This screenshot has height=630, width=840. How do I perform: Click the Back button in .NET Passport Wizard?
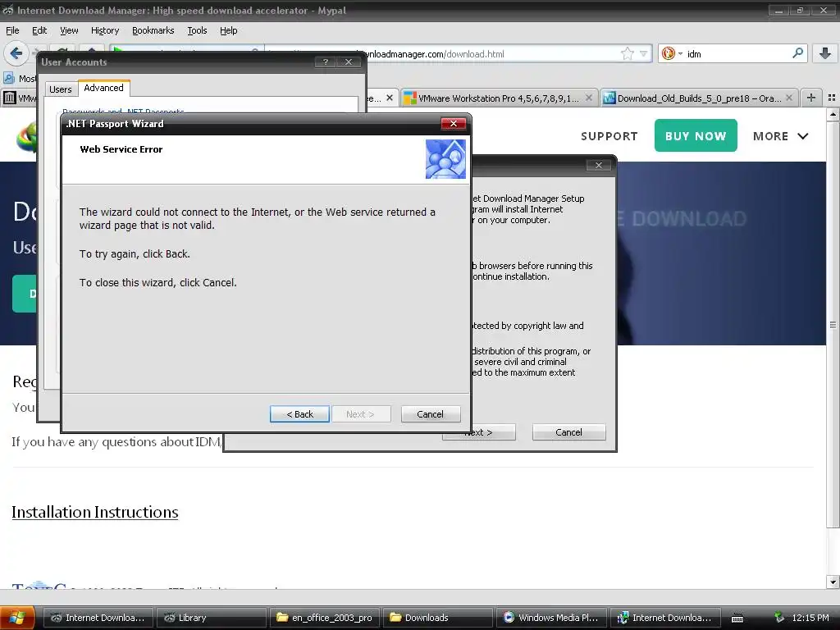(x=299, y=414)
